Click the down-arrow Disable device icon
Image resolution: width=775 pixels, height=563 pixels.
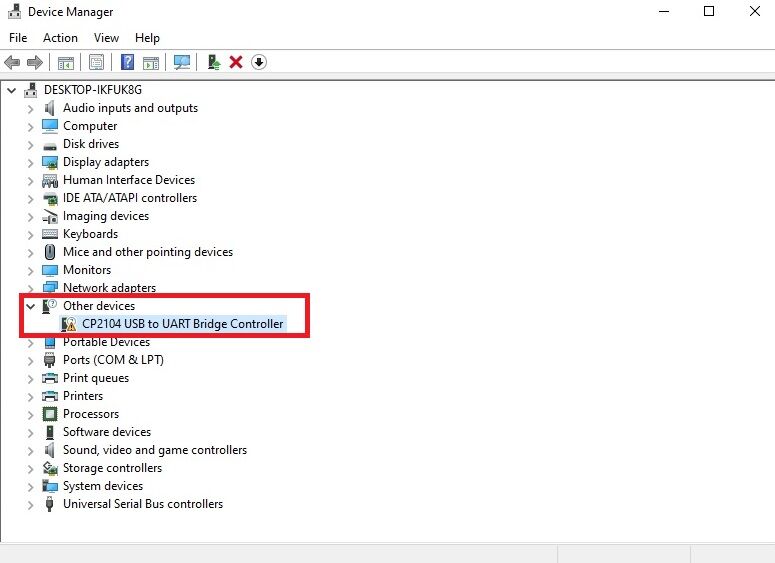(x=258, y=62)
